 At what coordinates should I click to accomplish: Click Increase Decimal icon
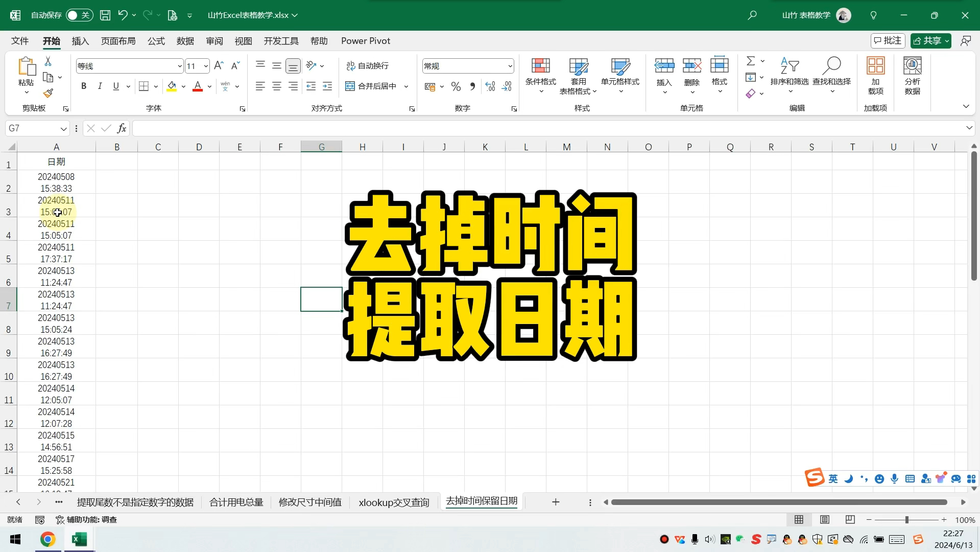tap(490, 86)
